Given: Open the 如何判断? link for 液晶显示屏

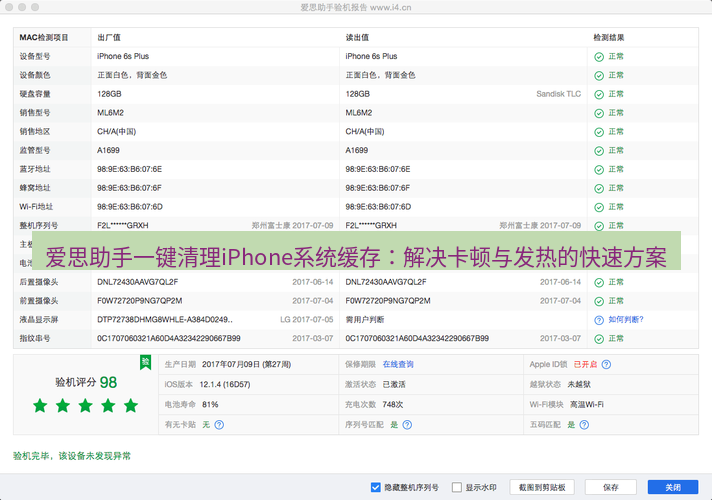Looking at the screenshot, I should coord(626,320).
